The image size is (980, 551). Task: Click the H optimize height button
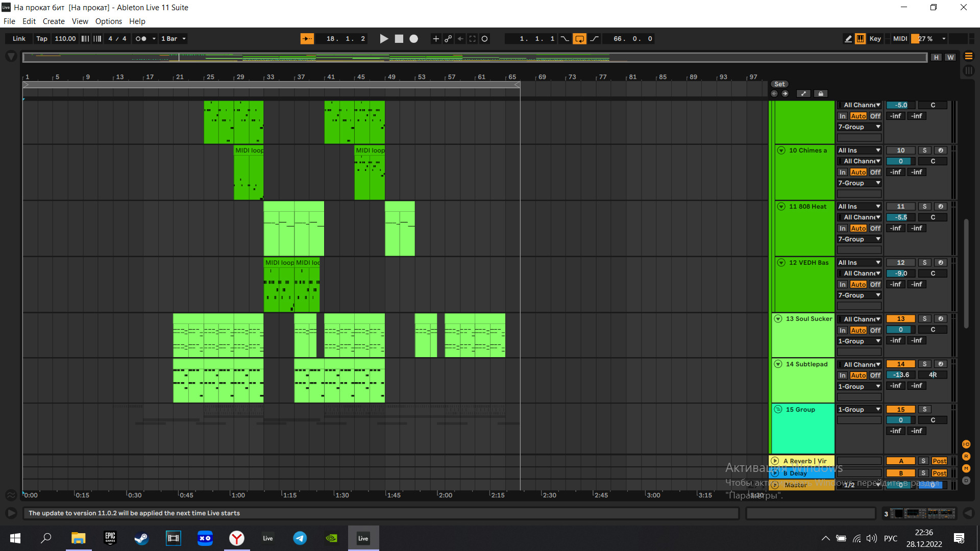(x=936, y=57)
